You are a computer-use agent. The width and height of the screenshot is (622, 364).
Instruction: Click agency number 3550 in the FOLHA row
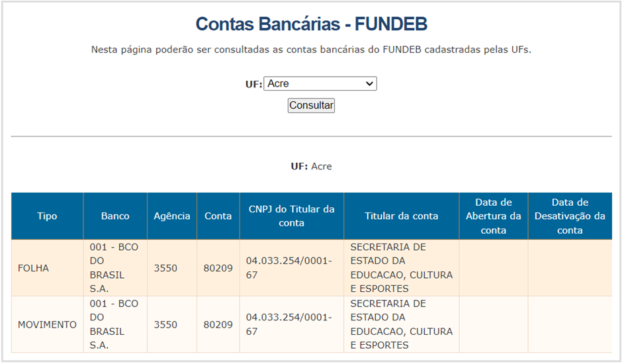pyautogui.click(x=165, y=268)
